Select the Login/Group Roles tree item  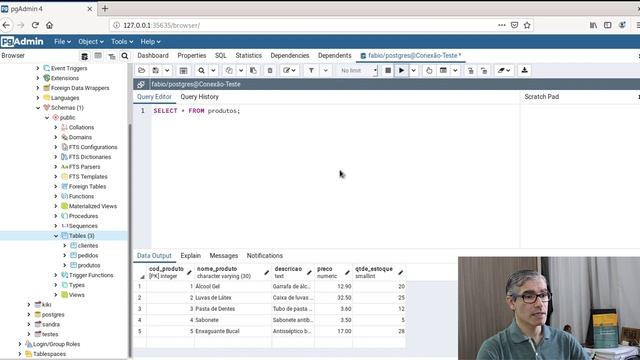coord(56,344)
